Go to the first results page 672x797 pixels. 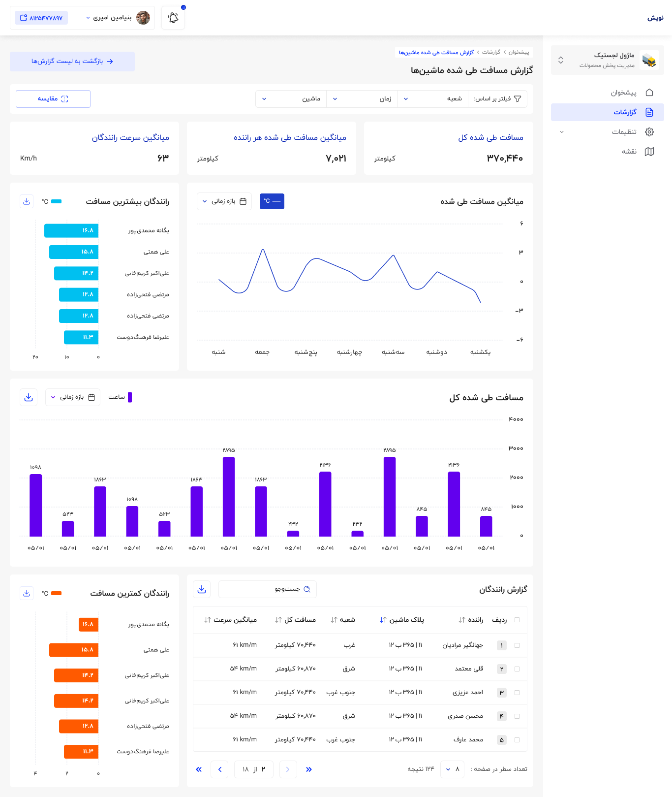pos(309,769)
